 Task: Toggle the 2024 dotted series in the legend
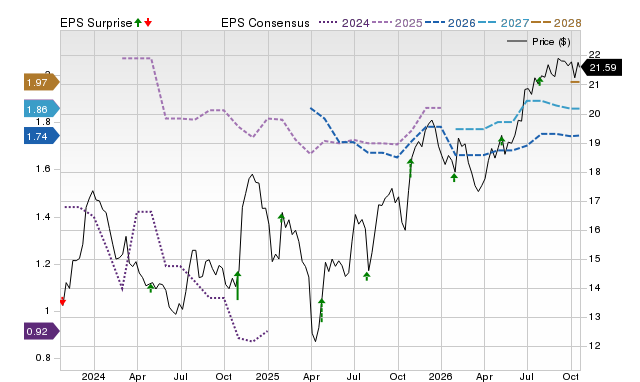pyautogui.click(x=344, y=23)
